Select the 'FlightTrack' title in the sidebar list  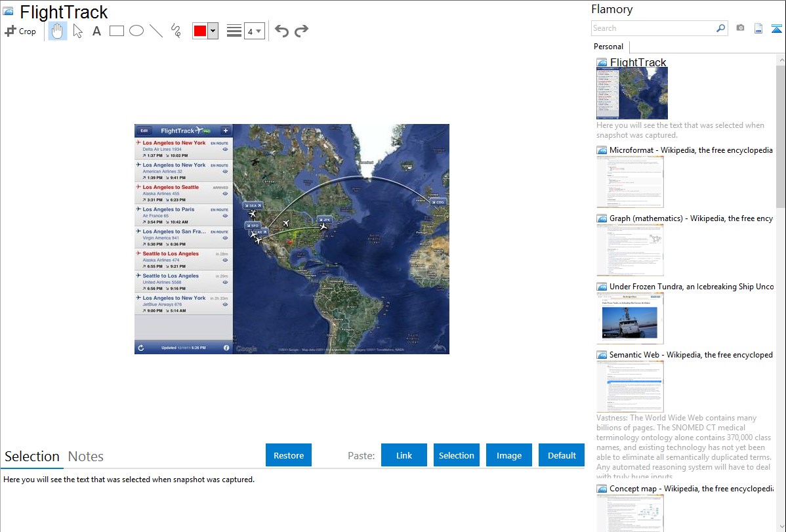(638, 62)
